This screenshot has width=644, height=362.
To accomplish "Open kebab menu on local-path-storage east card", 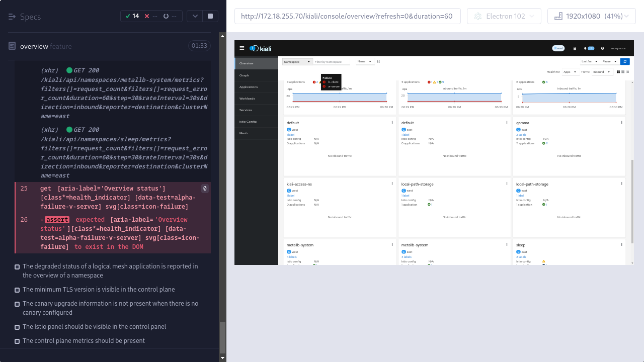I will click(x=621, y=184).
